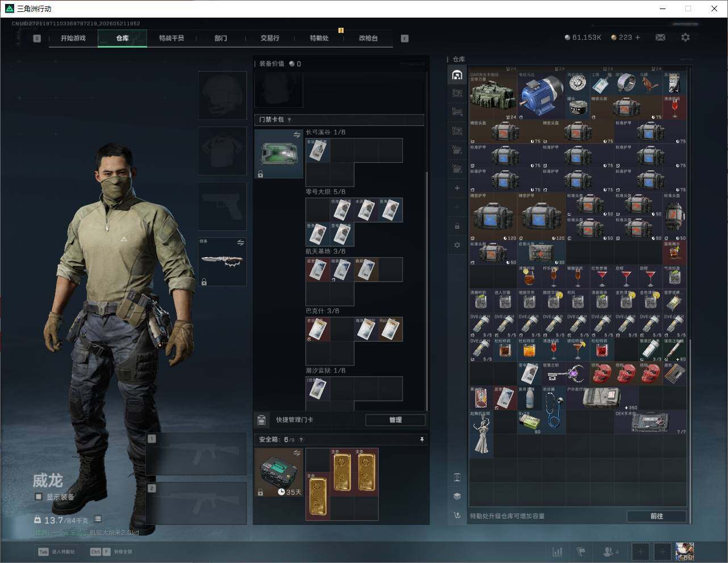Click the first primary weapon slot
The image size is (728, 563).
(196, 454)
